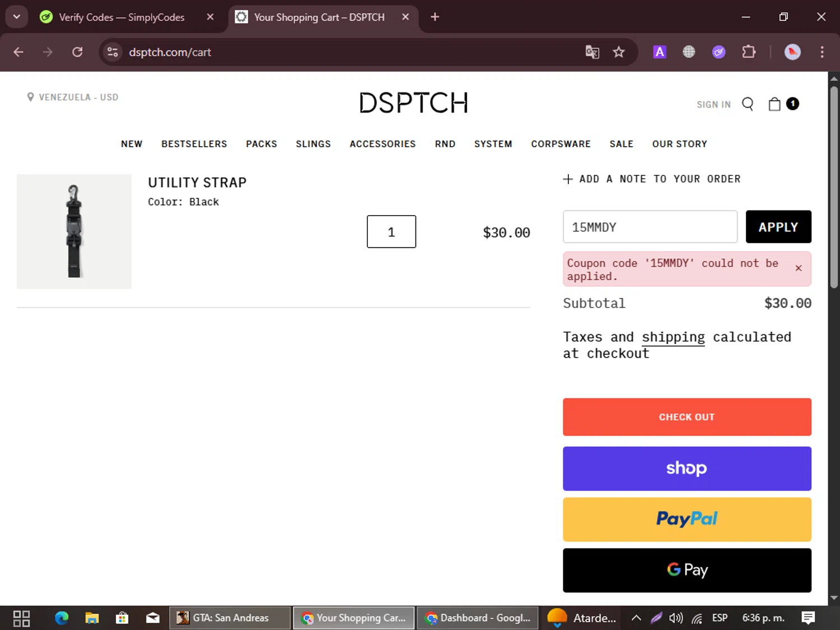Open the Chrome profile avatar

tap(792, 52)
